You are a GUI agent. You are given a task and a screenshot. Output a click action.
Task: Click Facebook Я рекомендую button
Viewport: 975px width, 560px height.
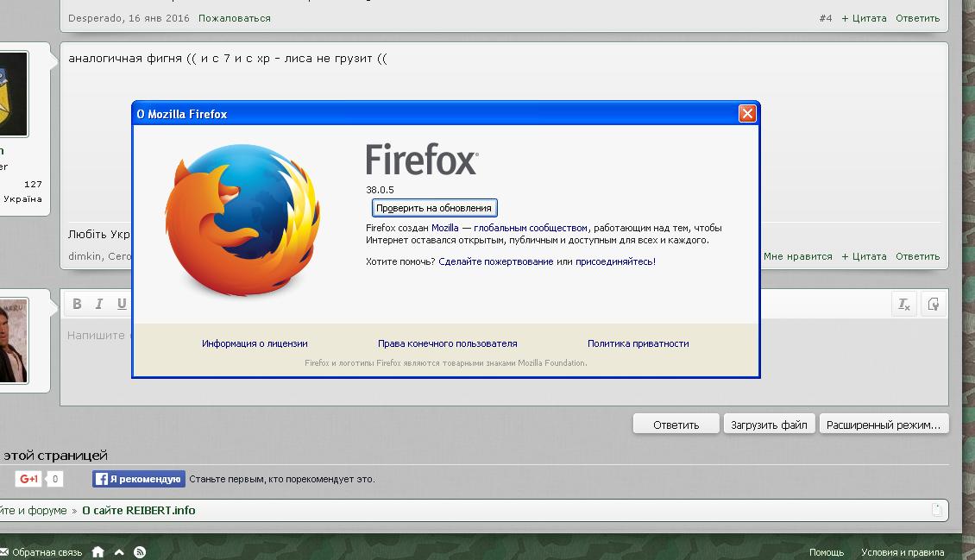[x=139, y=479]
